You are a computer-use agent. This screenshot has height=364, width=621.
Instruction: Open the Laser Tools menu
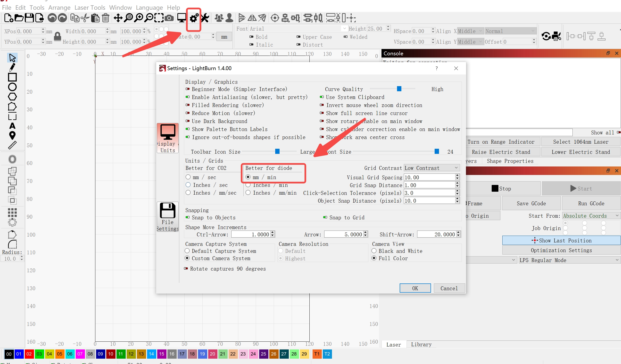90,8
